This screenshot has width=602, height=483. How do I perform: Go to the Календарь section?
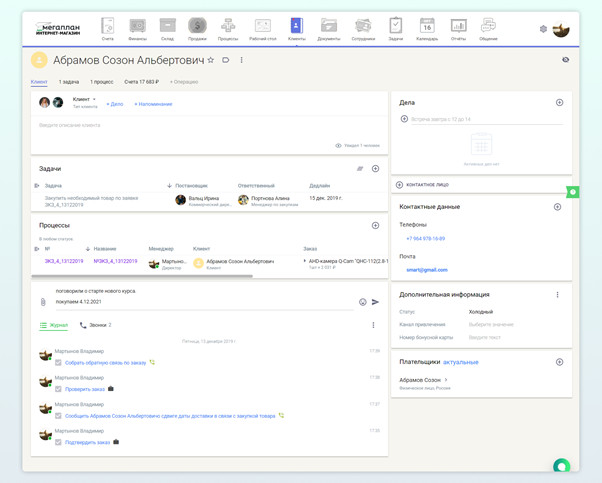(x=427, y=28)
